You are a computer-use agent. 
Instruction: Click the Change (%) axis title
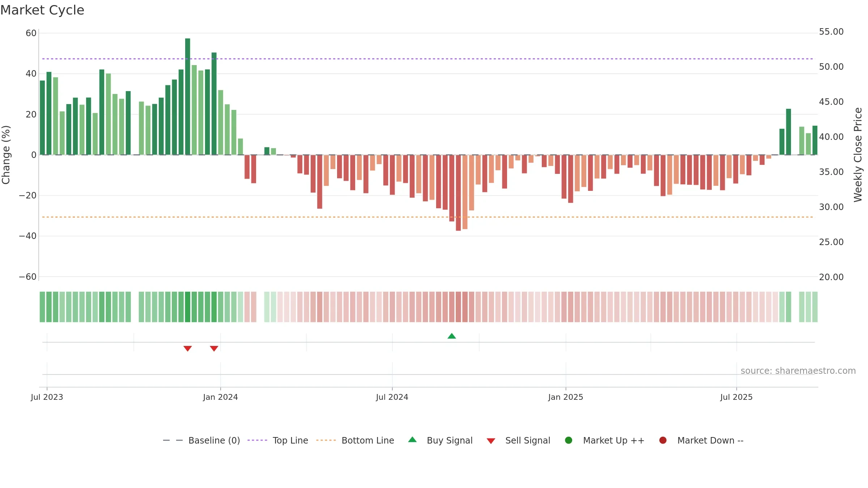click(6, 155)
